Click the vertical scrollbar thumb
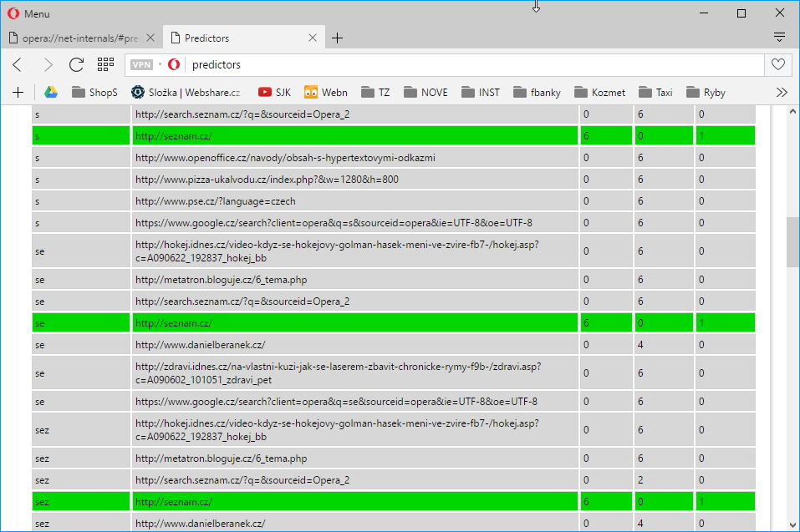 pyautogui.click(x=792, y=242)
